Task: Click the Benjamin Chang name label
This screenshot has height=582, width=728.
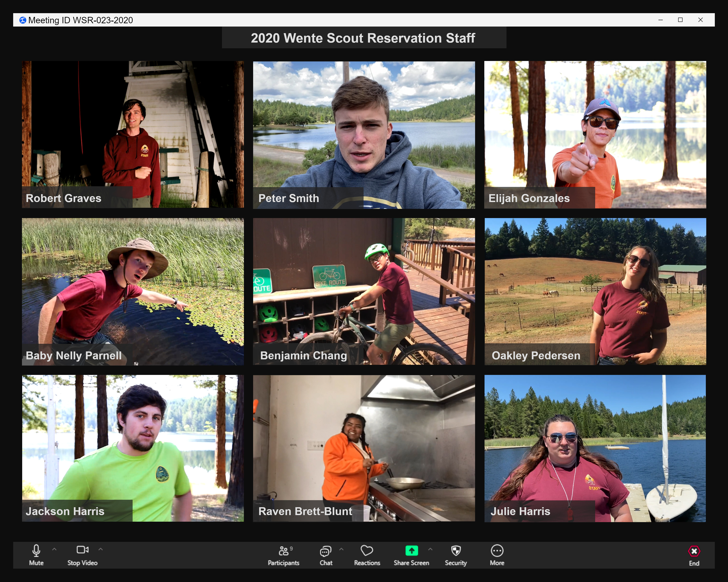Action: (304, 355)
